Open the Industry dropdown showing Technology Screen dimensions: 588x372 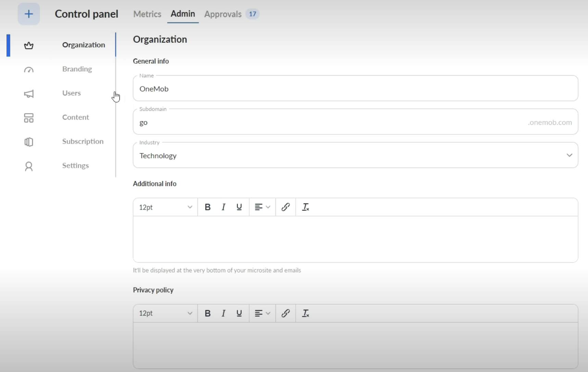(x=355, y=155)
